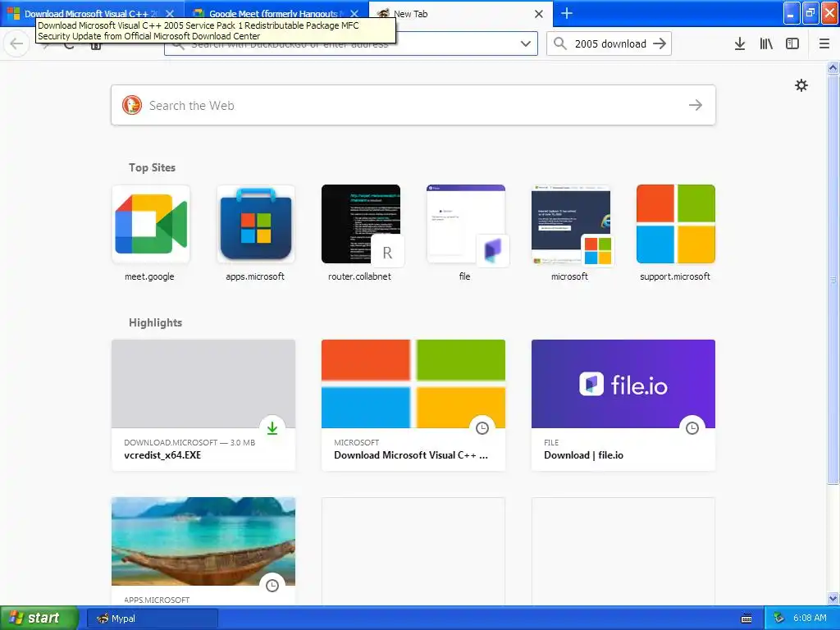
Task: Select Mypal taskbar button
Action: [152, 619]
